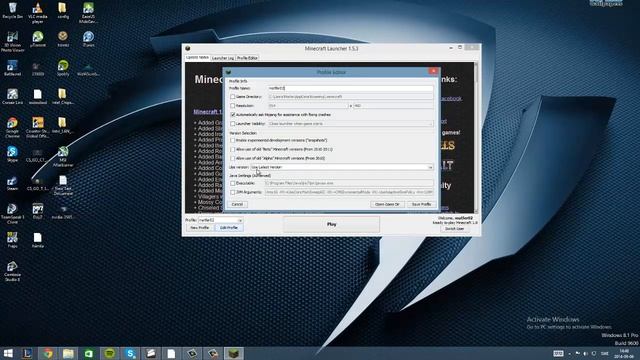The height and width of the screenshot is (360, 640).
Task: Open the Spotify desktop shortcut
Action: point(62,68)
